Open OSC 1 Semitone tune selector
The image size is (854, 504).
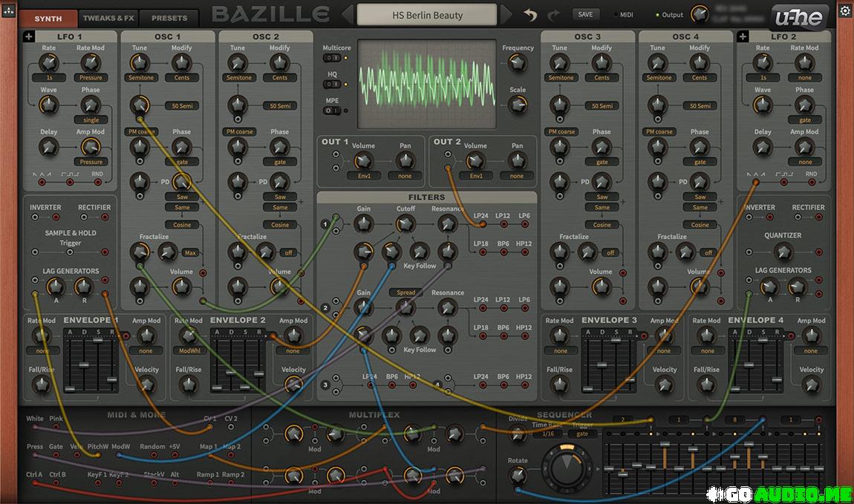pos(141,78)
